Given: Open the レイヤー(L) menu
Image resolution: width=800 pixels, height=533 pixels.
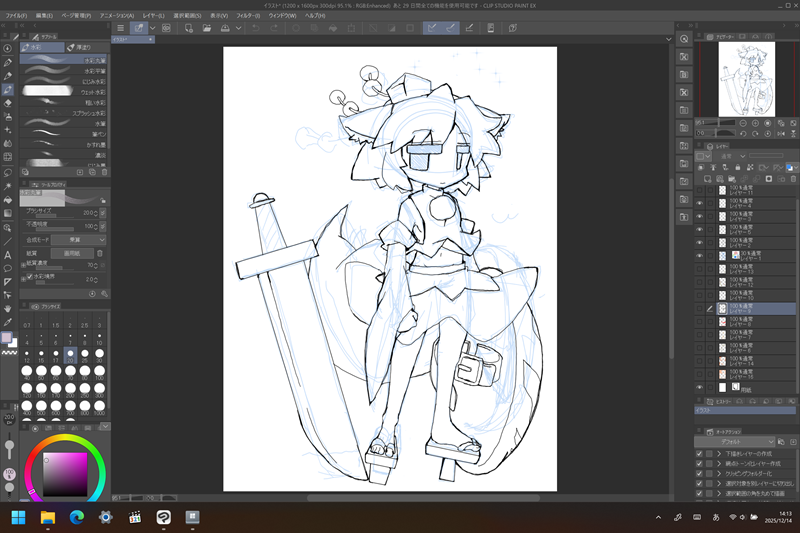Looking at the screenshot, I should click(x=154, y=16).
